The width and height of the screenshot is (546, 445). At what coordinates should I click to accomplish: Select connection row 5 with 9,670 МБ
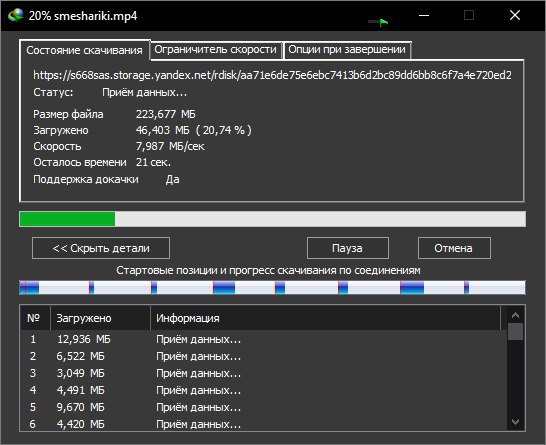point(263,407)
